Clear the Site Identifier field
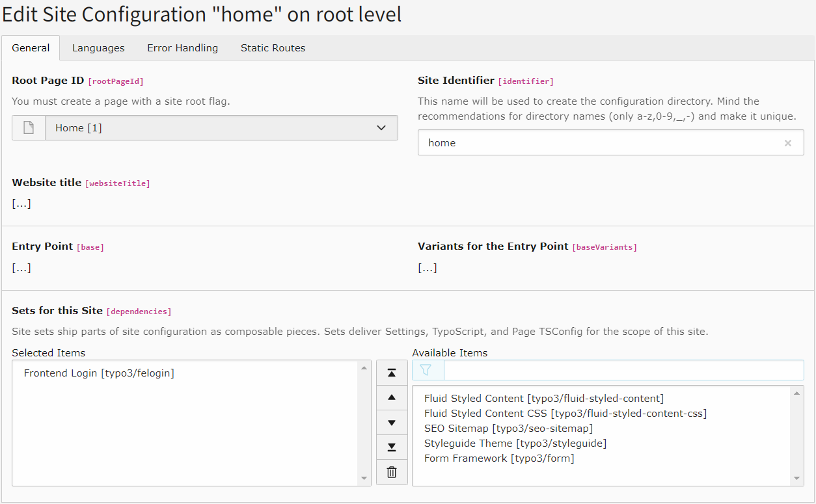The height and width of the screenshot is (504, 816). pos(787,143)
